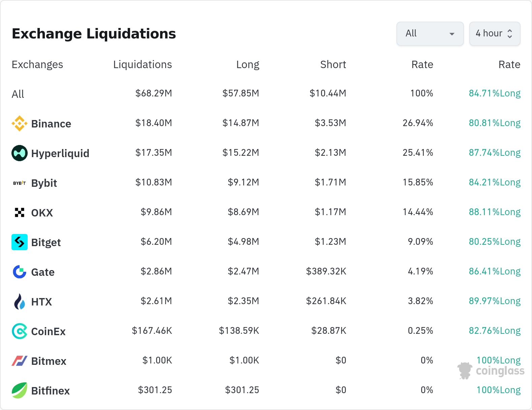The width and height of the screenshot is (532, 410).
Task: Sort by Short column header
Action: tap(333, 64)
